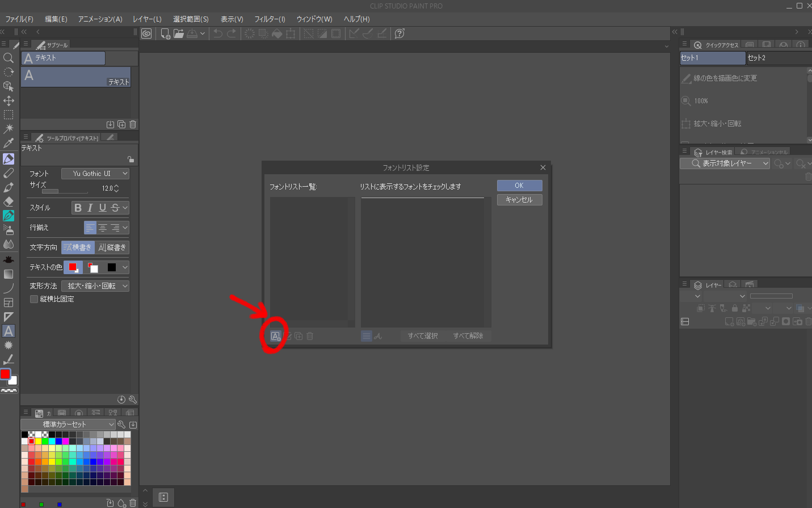Expand the 変形方法 dropdown
Image resolution: width=812 pixels, height=508 pixels.
95,286
